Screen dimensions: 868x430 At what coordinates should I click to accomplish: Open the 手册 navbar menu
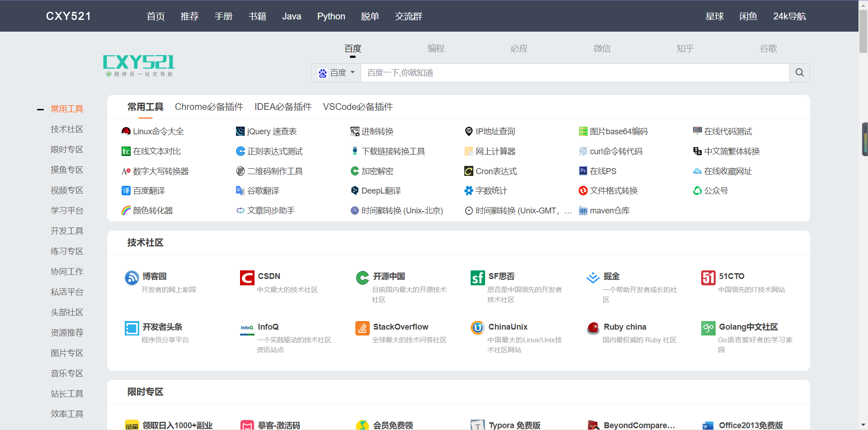click(x=223, y=16)
